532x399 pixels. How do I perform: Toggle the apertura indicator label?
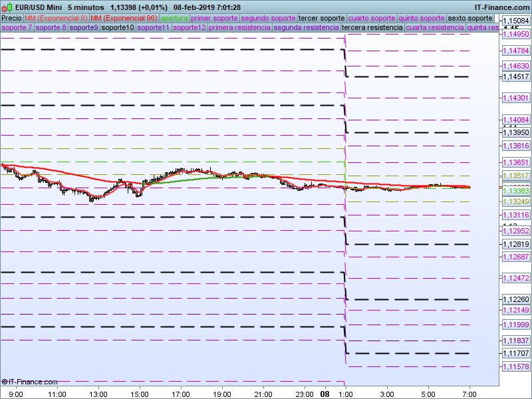[174, 18]
